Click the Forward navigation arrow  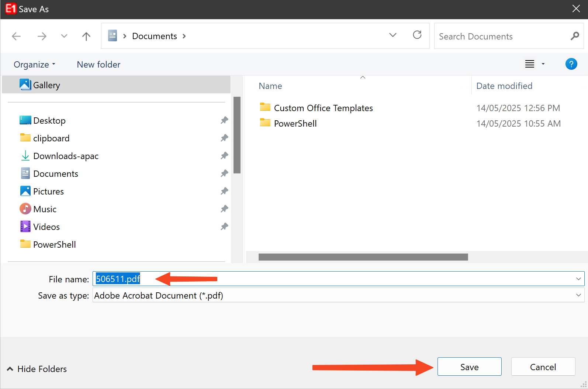pyautogui.click(x=42, y=36)
